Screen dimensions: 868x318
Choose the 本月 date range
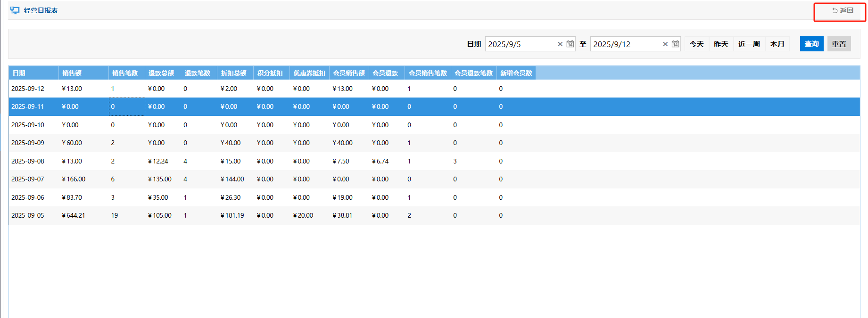(x=777, y=44)
